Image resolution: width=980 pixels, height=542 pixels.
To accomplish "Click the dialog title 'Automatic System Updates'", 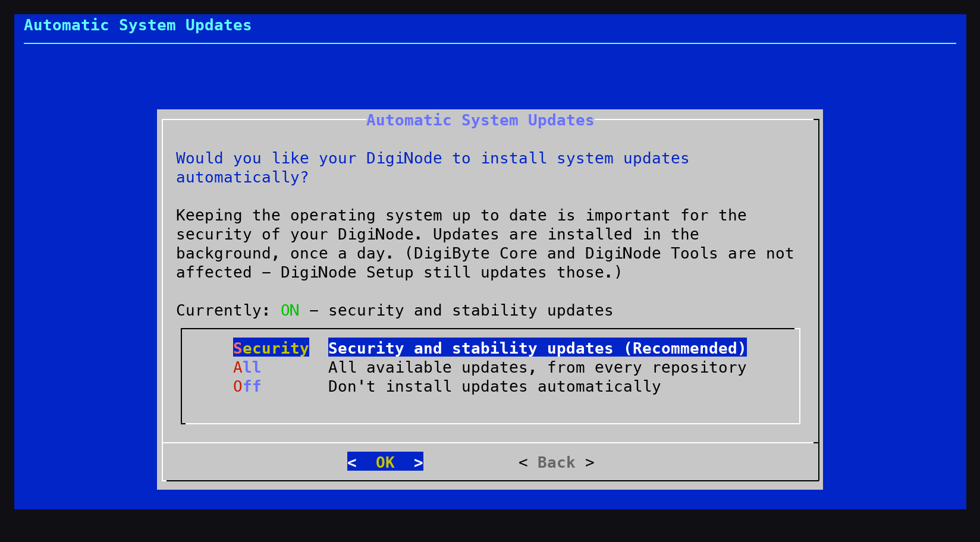I will [x=480, y=120].
